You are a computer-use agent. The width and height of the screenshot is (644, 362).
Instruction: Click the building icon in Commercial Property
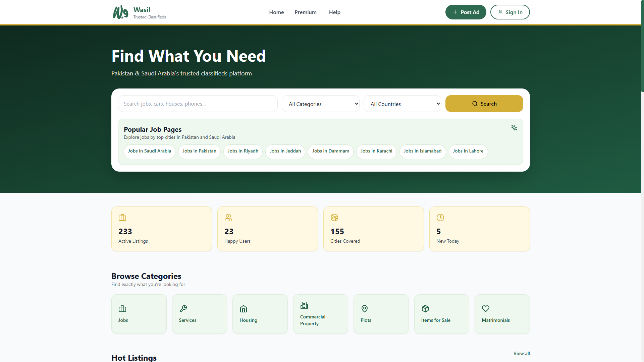click(x=304, y=305)
